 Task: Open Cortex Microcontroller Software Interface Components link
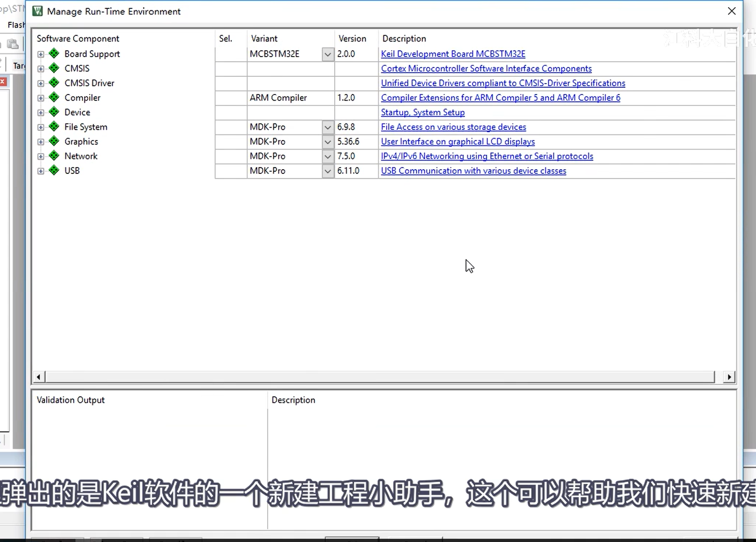click(486, 69)
